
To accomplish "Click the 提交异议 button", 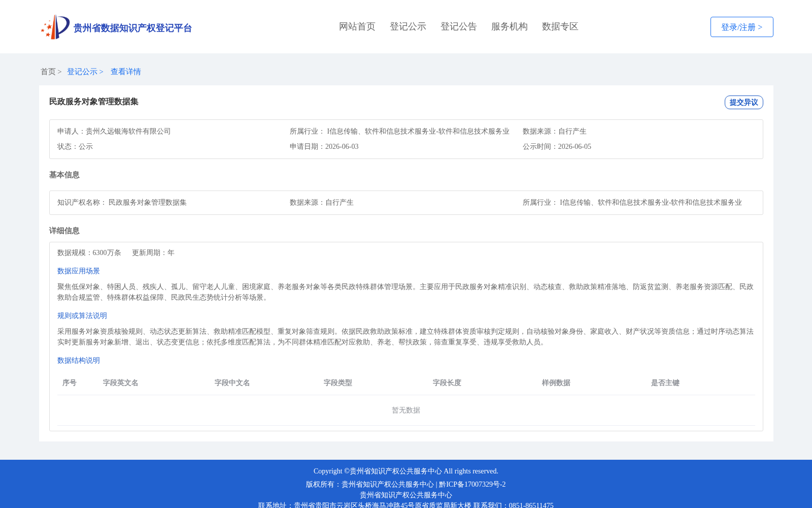I will tap(743, 102).
